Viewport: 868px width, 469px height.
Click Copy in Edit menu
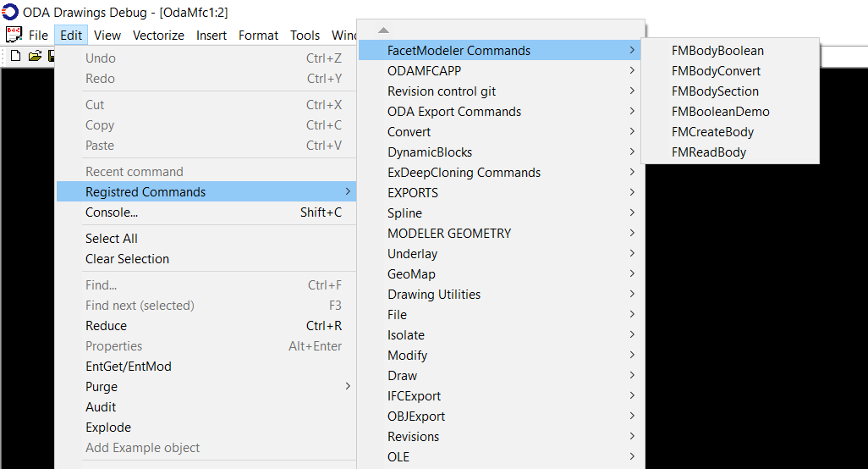coord(206,125)
